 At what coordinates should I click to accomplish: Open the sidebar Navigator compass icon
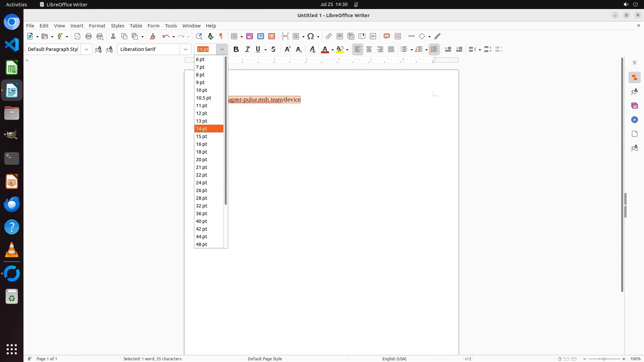[634, 120]
